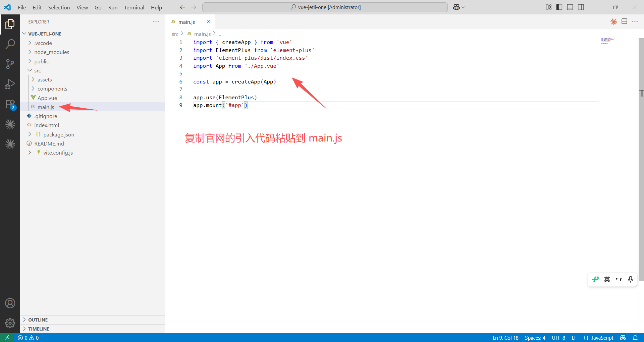This screenshot has height=342, width=644.
Task: Open the Run and Debug view
Action: (x=10, y=84)
